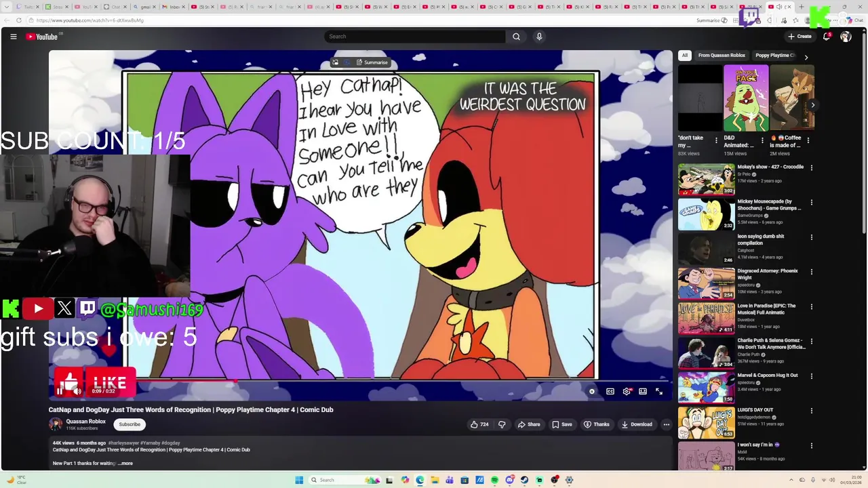Open Game Grumps Mickey Mousecapade thumbnail
Viewport: 868px width, 488px height.
[x=706, y=214]
